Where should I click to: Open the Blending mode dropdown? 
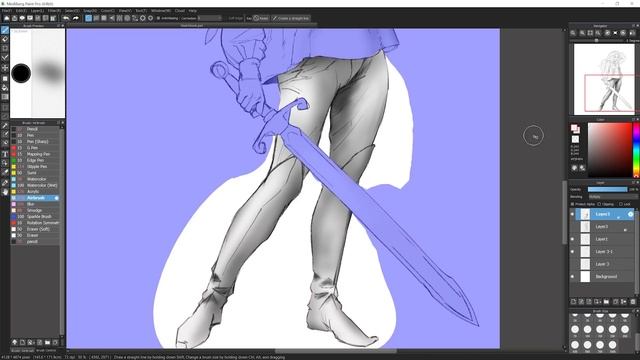[x=613, y=197]
